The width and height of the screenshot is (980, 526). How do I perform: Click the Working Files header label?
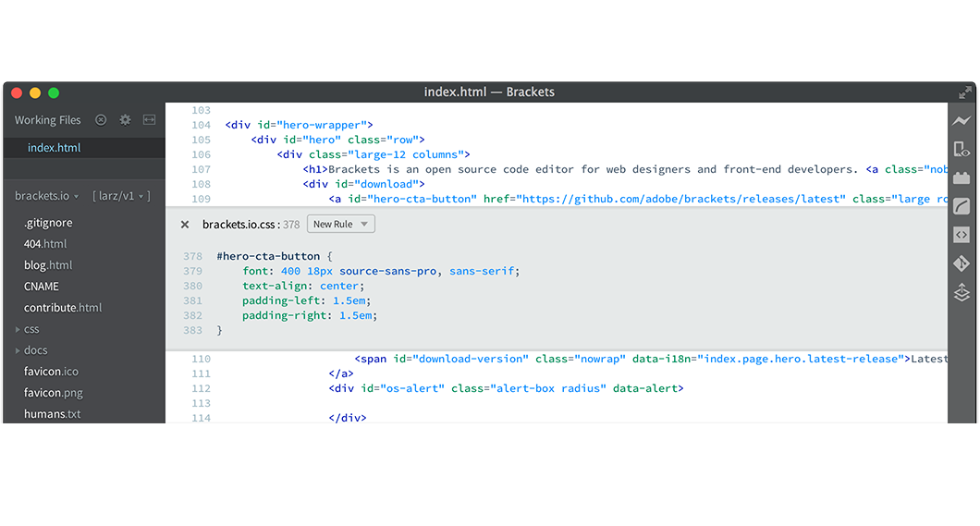[x=47, y=120]
